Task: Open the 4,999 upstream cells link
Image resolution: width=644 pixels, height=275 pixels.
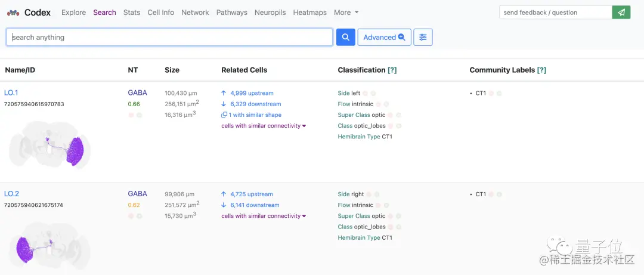Action: pyautogui.click(x=252, y=93)
